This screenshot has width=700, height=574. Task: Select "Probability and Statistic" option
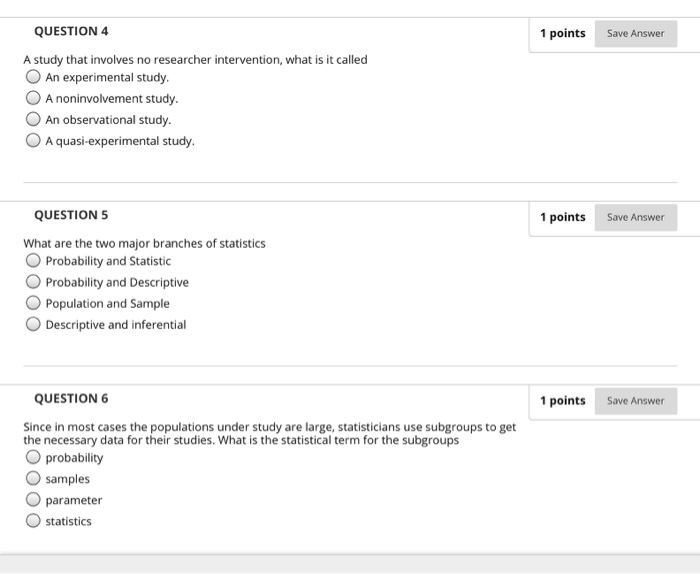pyautogui.click(x=33, y=260)
